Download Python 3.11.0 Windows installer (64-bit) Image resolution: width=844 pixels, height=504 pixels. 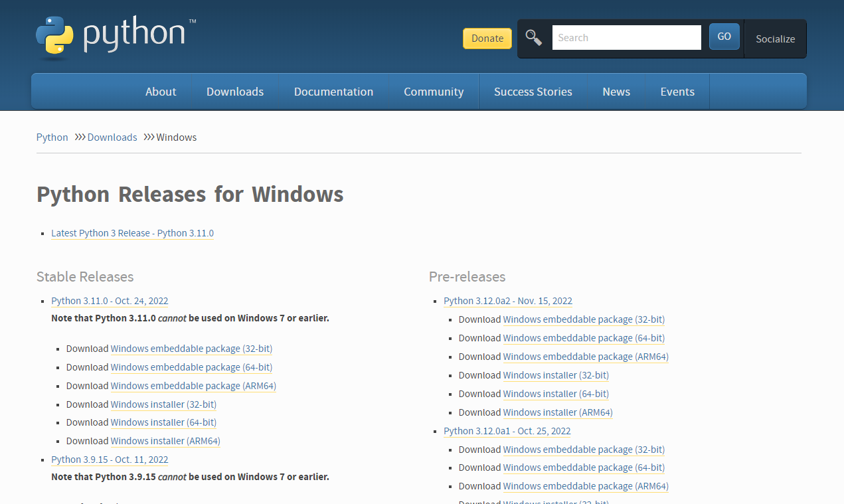click(163, 422)
